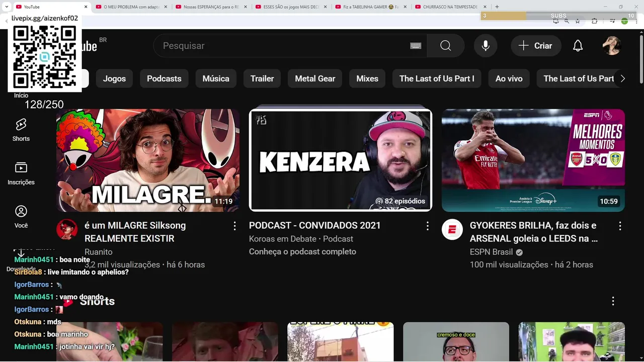Open the 'cremoso e doce' Short thumbnail
Viewport: 644px width, 362px height.
tap(456, 342)
